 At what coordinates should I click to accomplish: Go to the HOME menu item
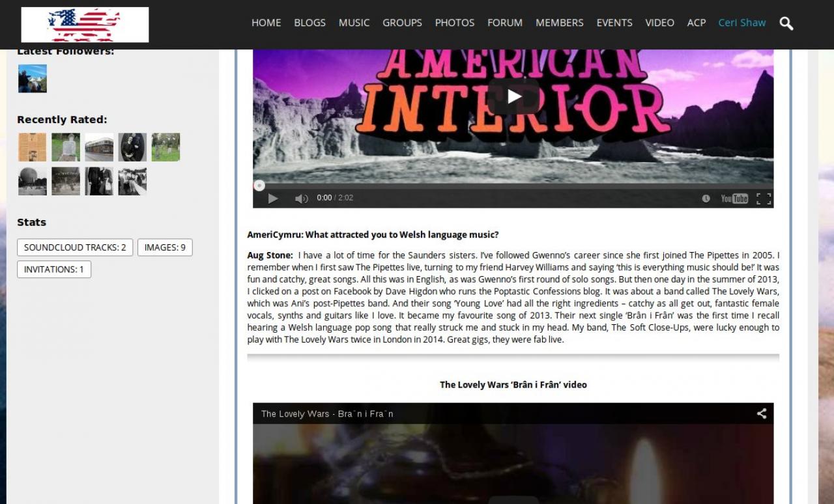pos(266,23)
